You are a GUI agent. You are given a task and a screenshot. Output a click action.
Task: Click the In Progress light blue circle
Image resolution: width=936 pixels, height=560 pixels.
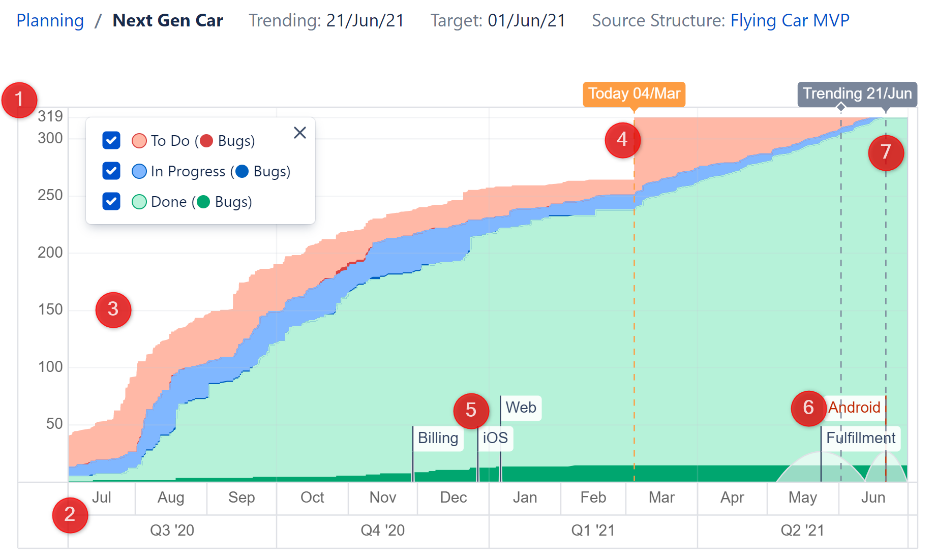pyautogui.click(x=139, y=171)
